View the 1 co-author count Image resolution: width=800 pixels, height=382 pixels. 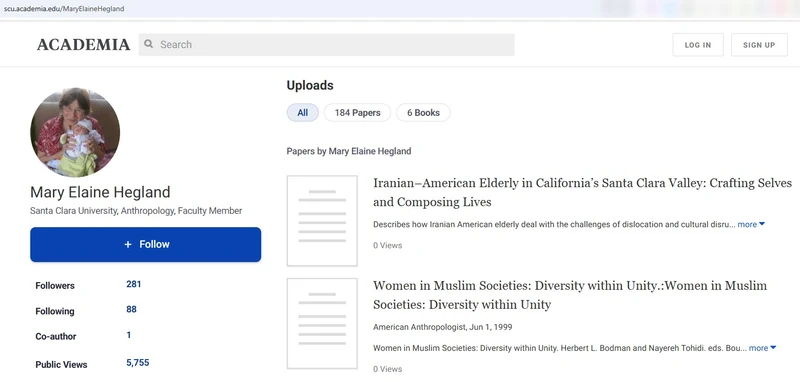click(129, 335)
